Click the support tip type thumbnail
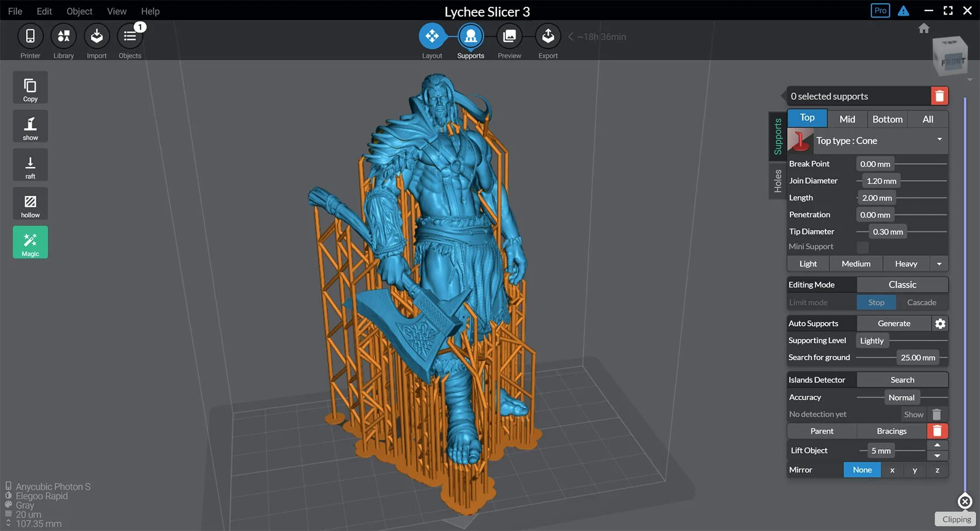This screenshot has width=980, height=531. 801,141
